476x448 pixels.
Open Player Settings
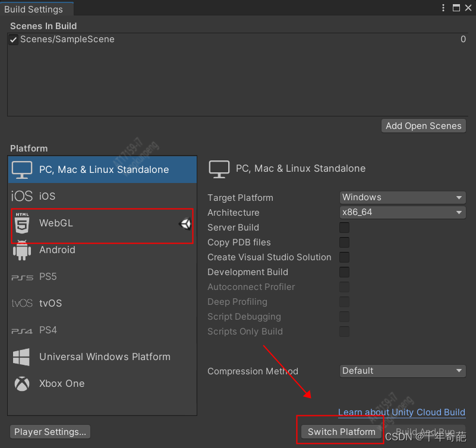(x=50, y=432)
